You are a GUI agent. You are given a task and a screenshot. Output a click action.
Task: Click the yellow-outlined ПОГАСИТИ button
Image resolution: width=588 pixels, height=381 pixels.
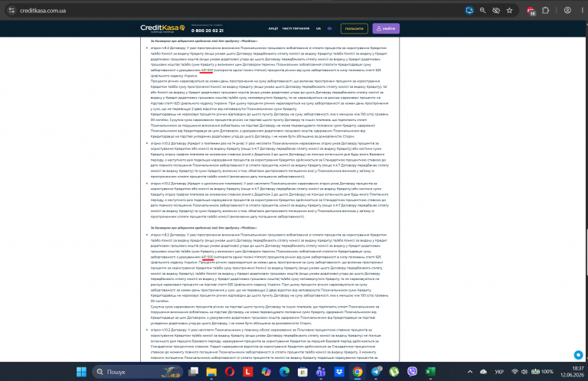click(x=354, y=28)
